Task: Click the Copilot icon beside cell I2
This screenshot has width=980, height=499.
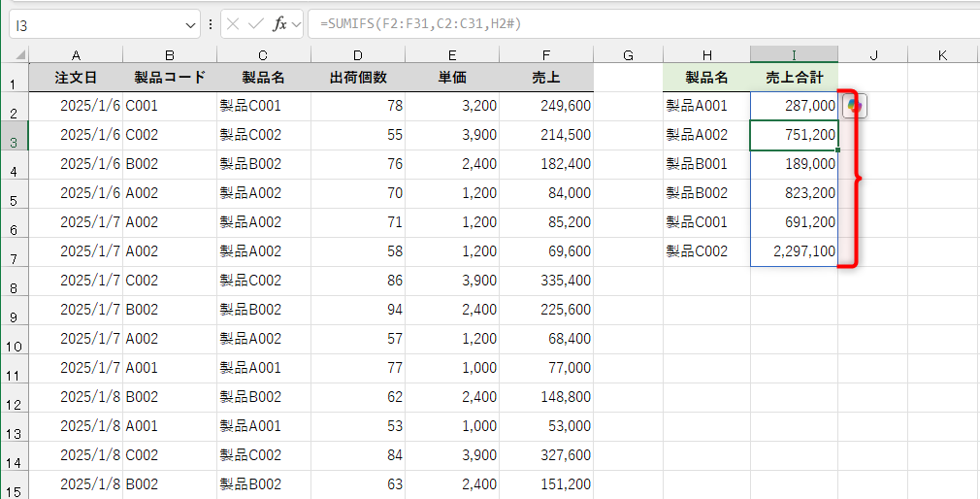Action: (x=855, y=106)
